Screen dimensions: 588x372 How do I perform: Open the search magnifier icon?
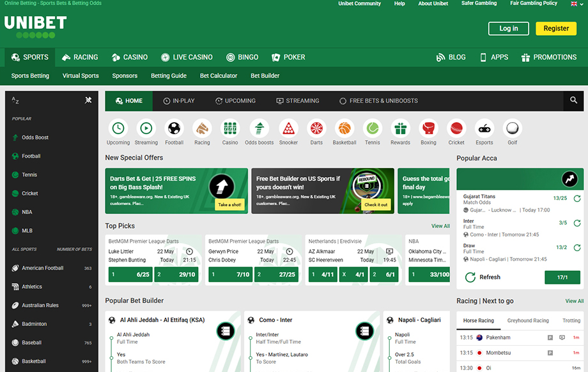pyautogui.click(x=573, y=100)
